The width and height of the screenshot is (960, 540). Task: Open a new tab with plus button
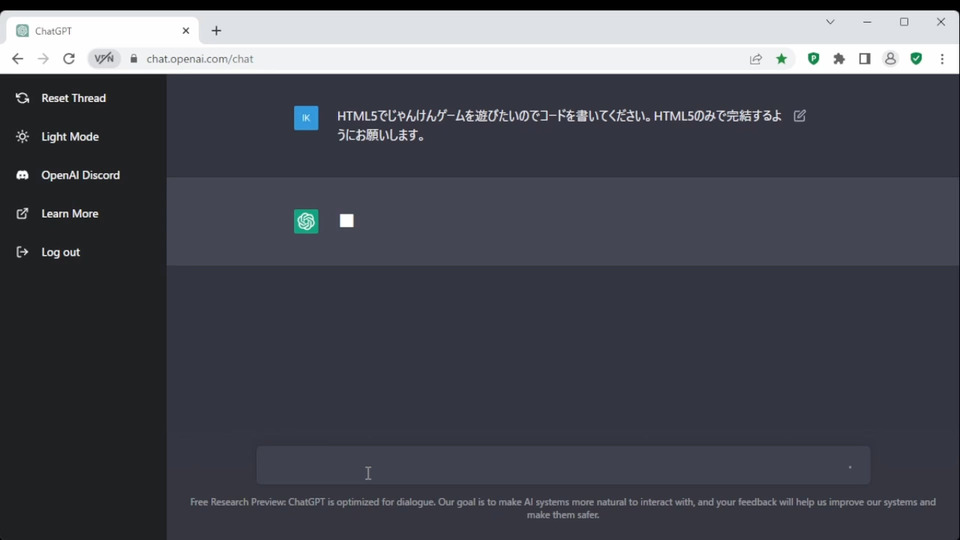tap(216, 31)
